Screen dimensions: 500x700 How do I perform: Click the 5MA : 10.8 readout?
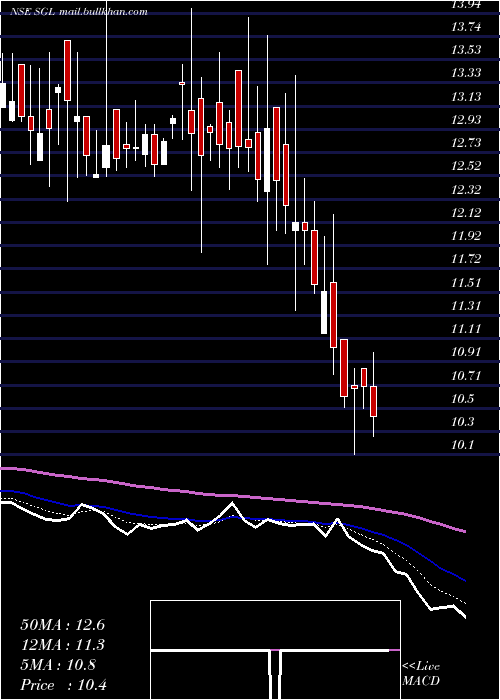(x=58, y=665)
